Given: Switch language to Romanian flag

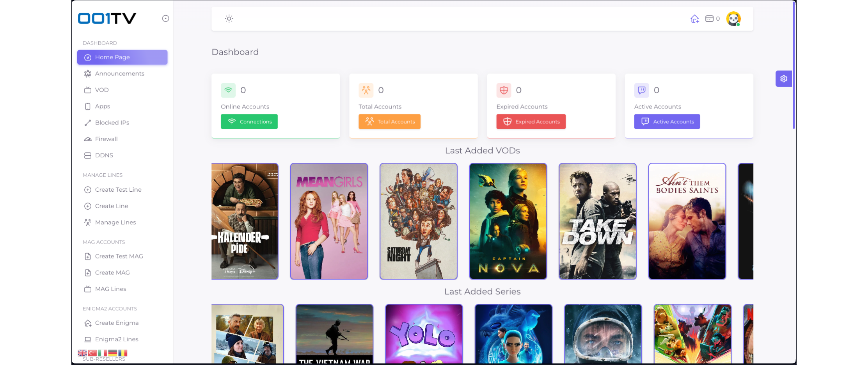Looking at the screenshot, I should click(x=123, y=353).
